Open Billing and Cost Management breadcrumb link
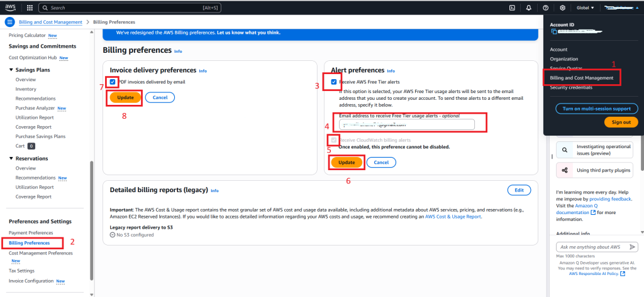This screenshot has height=297, width=644. (x=50, y=22)
